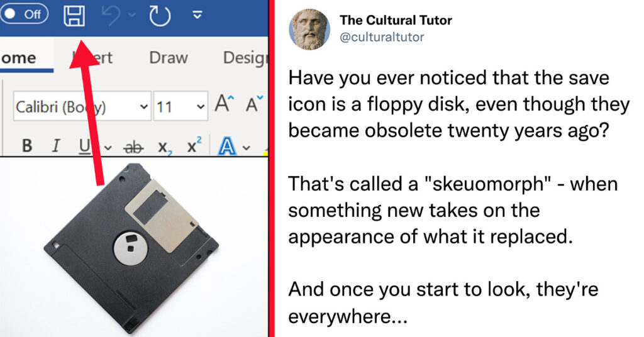Increase font size with larger A icon

(225, 104)
